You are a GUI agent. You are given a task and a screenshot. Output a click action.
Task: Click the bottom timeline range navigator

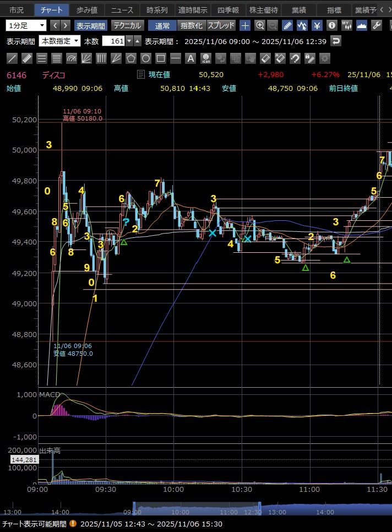(x=197, y=509)
